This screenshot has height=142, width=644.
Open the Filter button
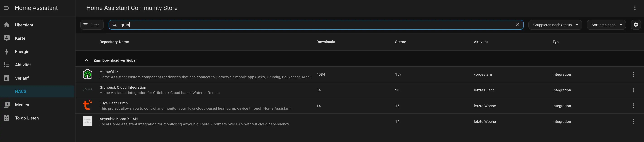[x=92, y=25]
